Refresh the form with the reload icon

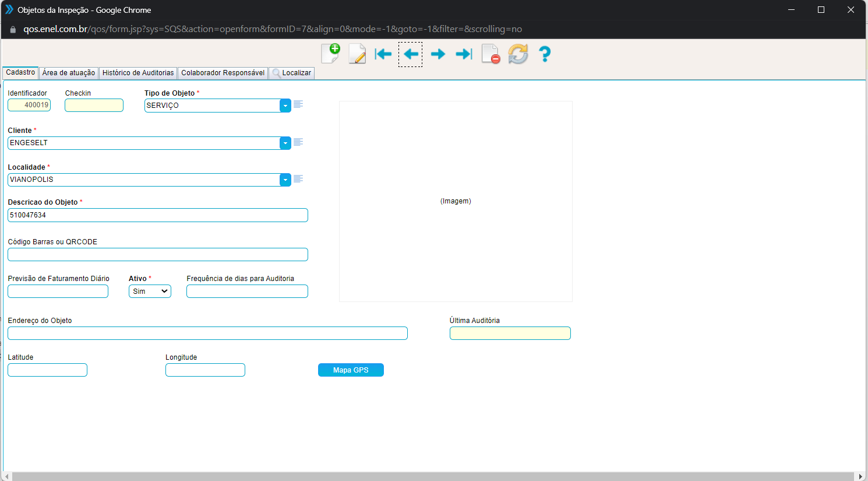pyautogui.click(x=517, y=54)
